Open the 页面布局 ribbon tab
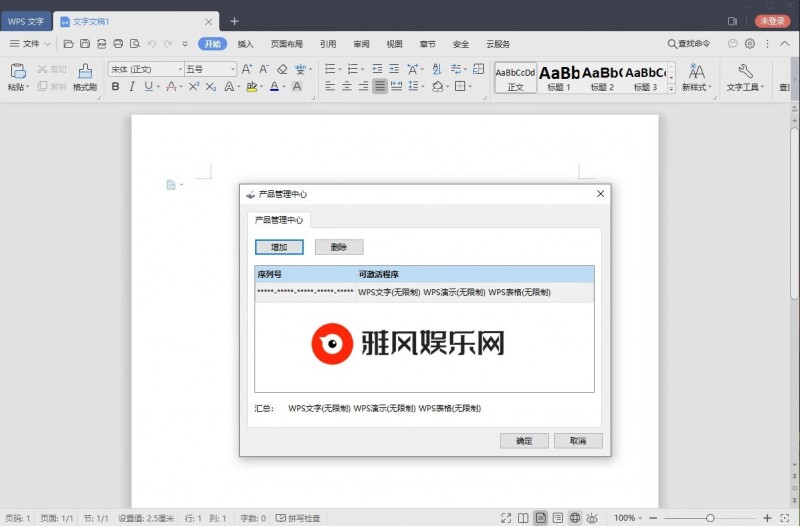 [x=287, y=44]
